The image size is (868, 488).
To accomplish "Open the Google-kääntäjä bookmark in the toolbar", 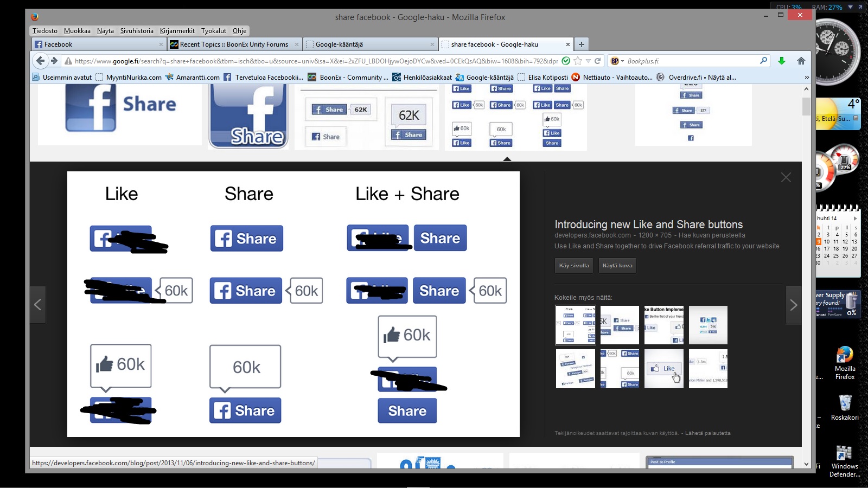I will tap(484, 77).
